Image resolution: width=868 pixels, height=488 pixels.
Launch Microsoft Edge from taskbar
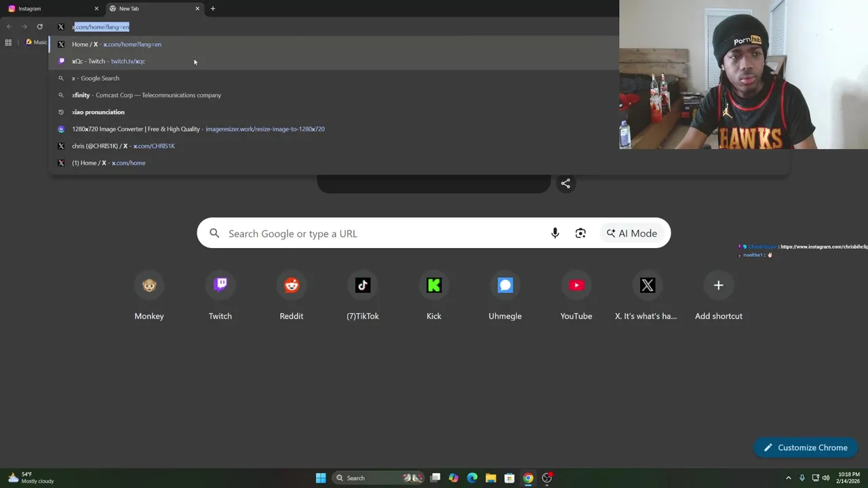(x=472, y=478)
